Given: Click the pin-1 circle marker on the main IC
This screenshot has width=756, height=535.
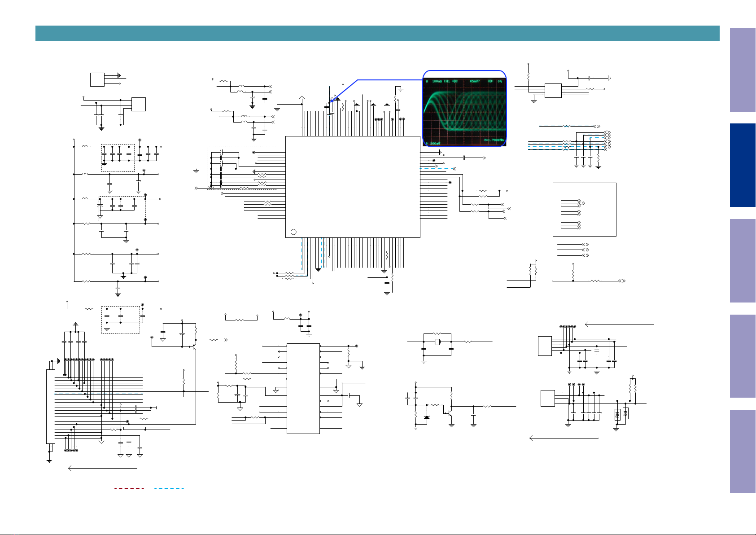Looking at the screenshot, I should 293,232.
